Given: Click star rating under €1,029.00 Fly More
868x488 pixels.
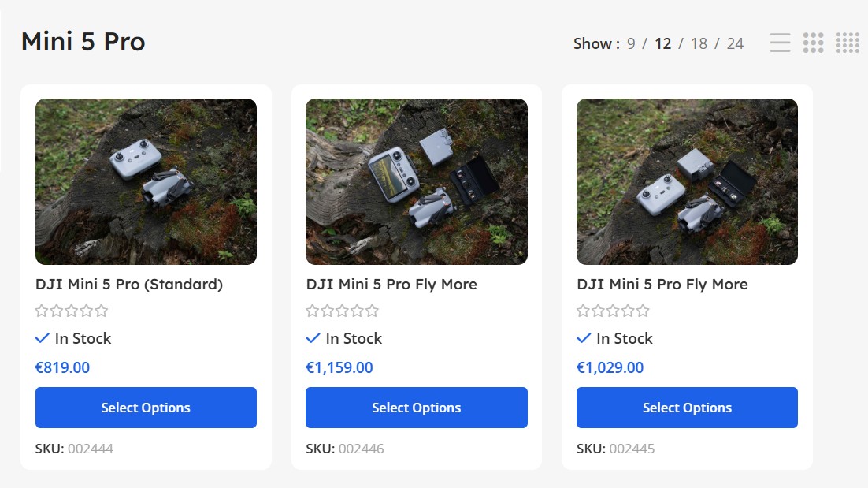Looking at the screenshot, I should [613, 311].
